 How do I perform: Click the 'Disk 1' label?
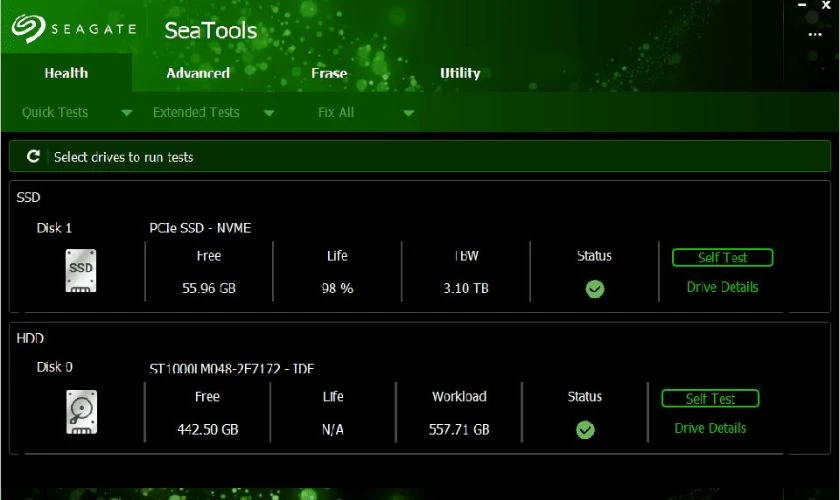click(x=54, y=228)
